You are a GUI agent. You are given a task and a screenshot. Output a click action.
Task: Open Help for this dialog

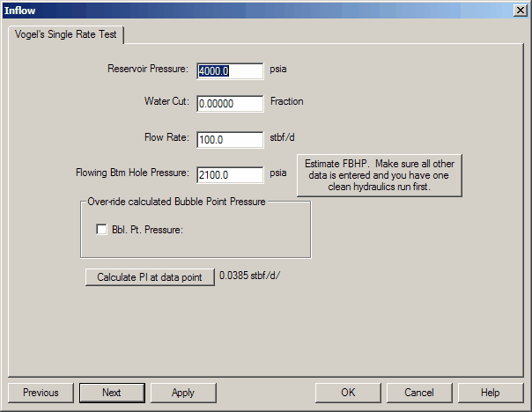point(491,393)
